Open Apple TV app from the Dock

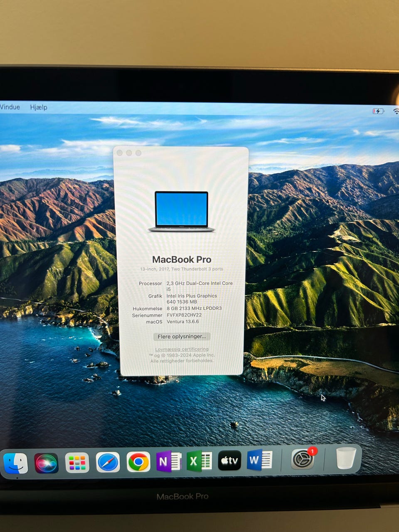[x=229, y=461]
